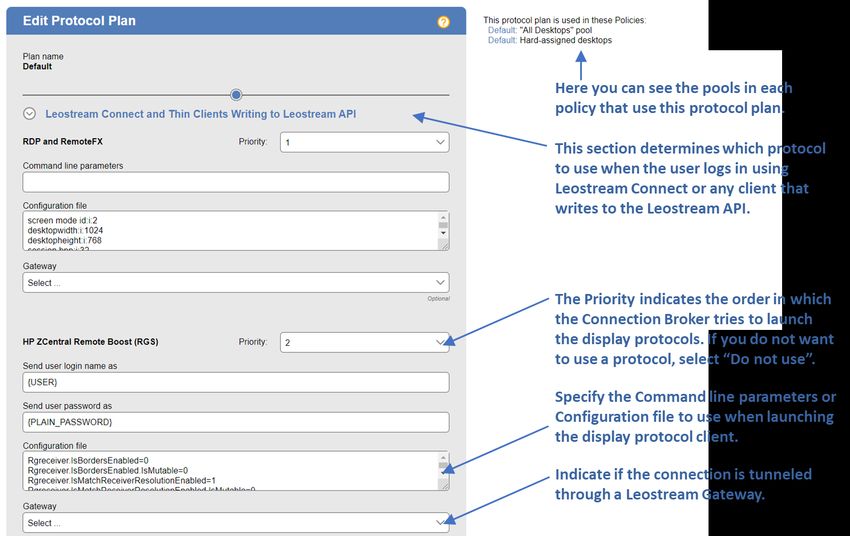Click the Send user login name field

coord(236,382)
